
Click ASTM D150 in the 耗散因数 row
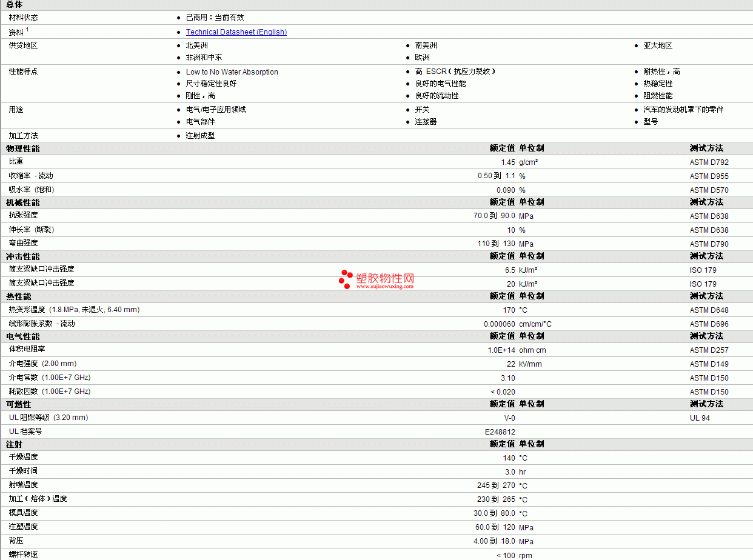coord(709,392)
